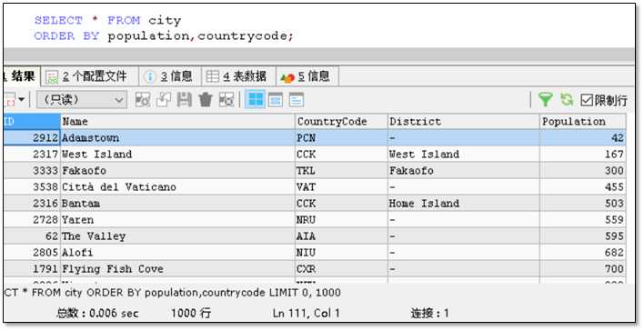The image size is (644, 331).
Task: Sort by the Population column header
Action: [582, 122]
